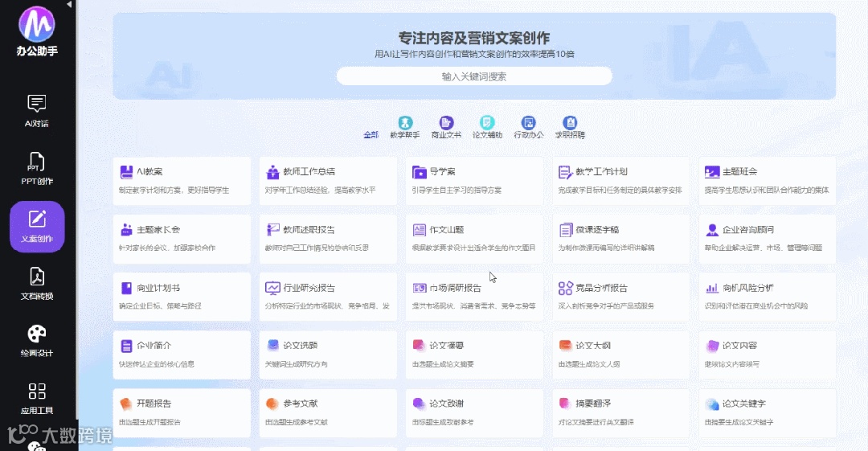Select the 文案创作 sidebar item
The height and width of the screenshot is (451, 868).
click(37, 227)
